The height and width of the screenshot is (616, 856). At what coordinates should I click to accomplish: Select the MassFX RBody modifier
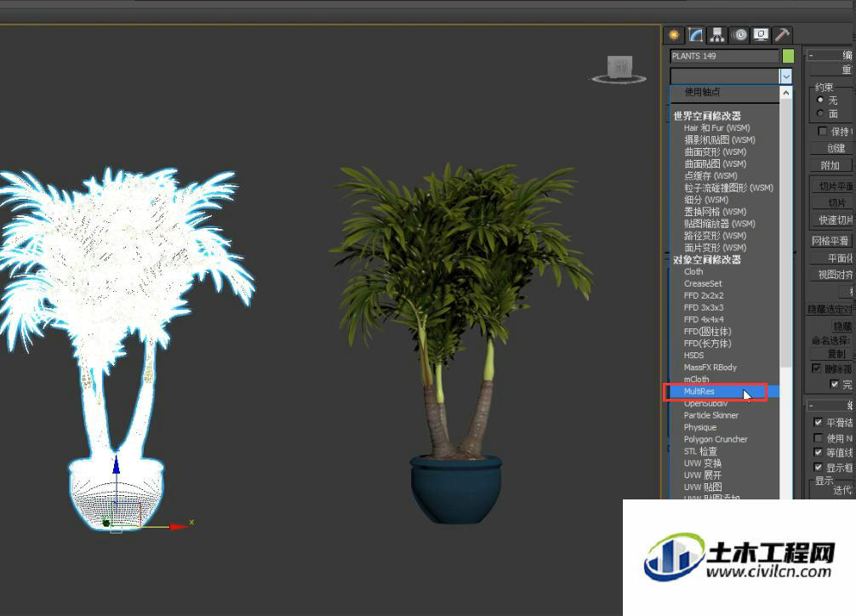[710, 368]
